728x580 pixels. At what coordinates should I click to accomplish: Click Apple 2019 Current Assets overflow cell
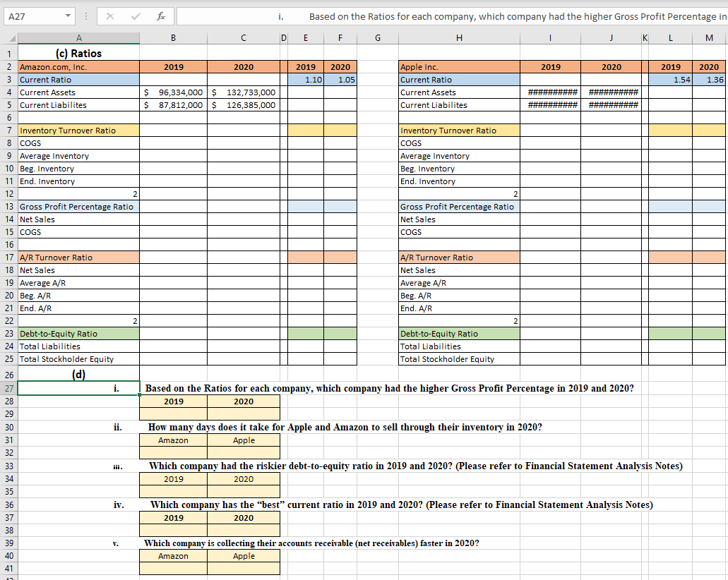(x=550, y=92)
